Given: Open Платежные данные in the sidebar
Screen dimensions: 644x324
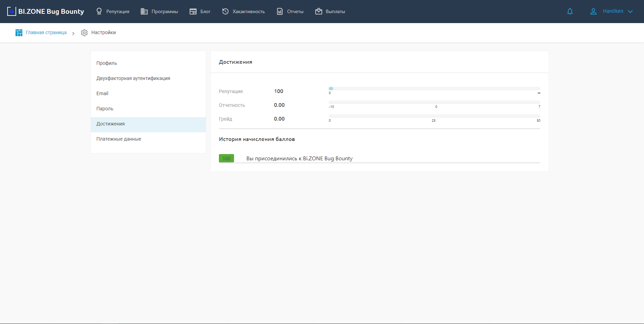Looking at the screenshot, I should [x=119, y=139].
